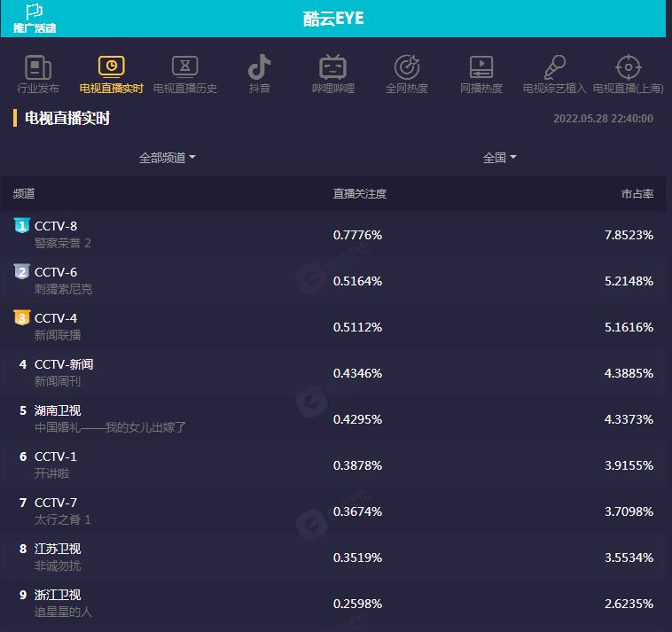672x632 pixels.
Task: Switch to 哔哩哔哩 tab label
Action: point(333,89)
